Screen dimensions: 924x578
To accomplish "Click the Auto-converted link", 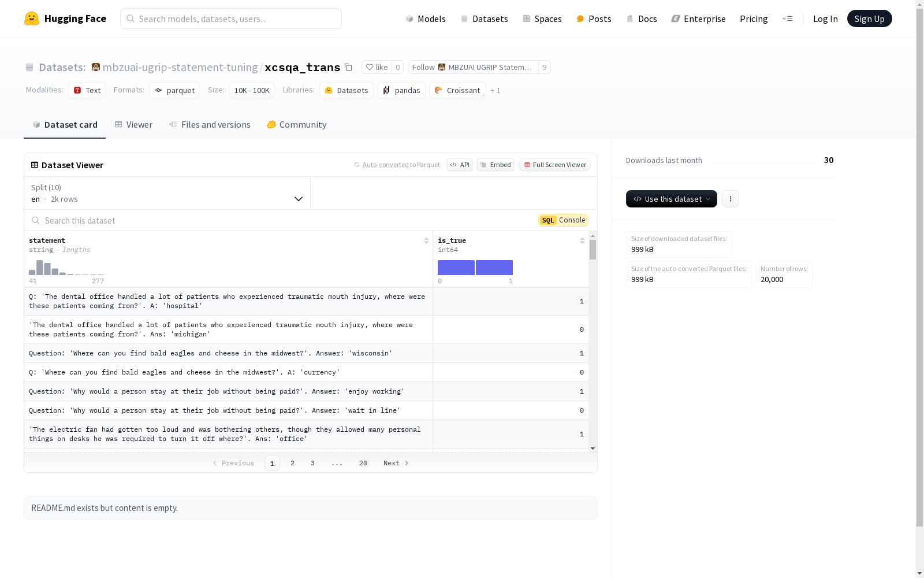I will (385, 165).
